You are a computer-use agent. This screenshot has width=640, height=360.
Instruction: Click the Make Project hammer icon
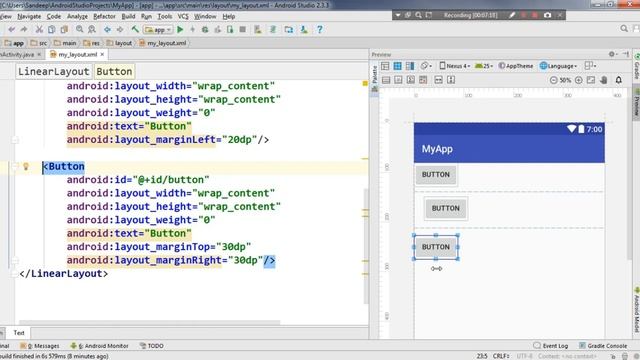point(135,29)
